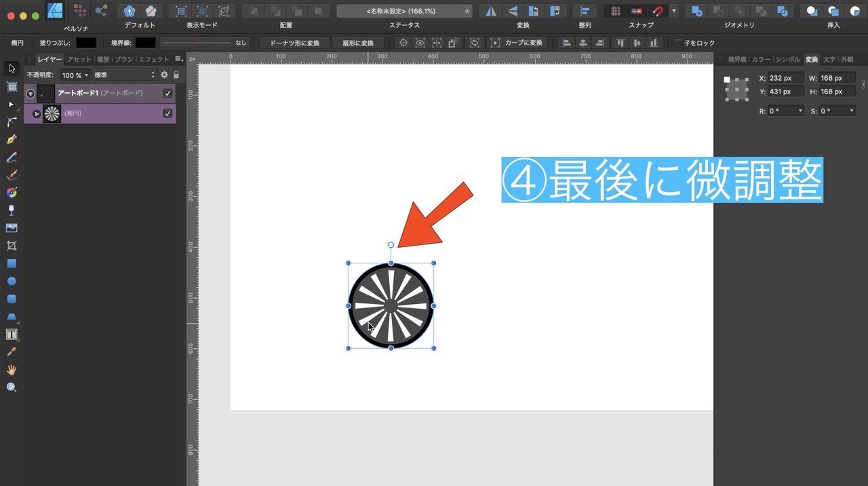Click the 塗りつぶし fill color swatch
Image resolution: width=868 pixels, height=486 pixels.
click(x=85, y=43)
